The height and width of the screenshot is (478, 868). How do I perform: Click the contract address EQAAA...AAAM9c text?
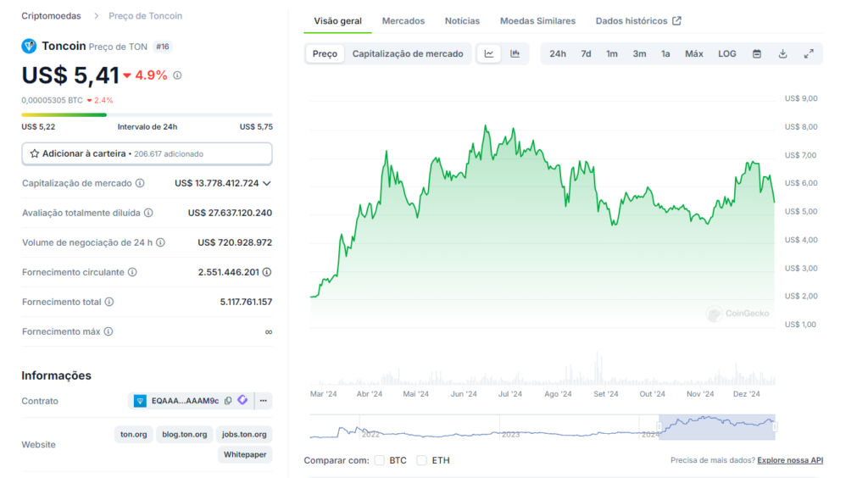(185, 401)
